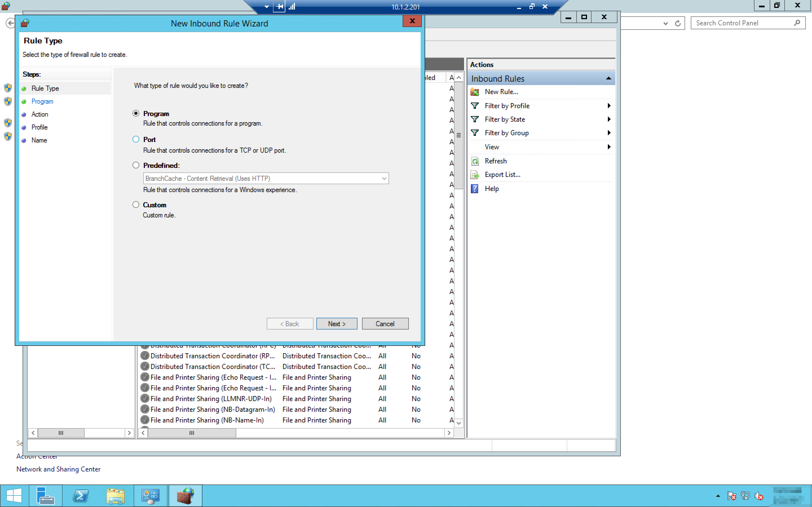Viewport: 812px width, 507px height.
Task: Click the Export List icon
Action: click(x=475, y=175)
